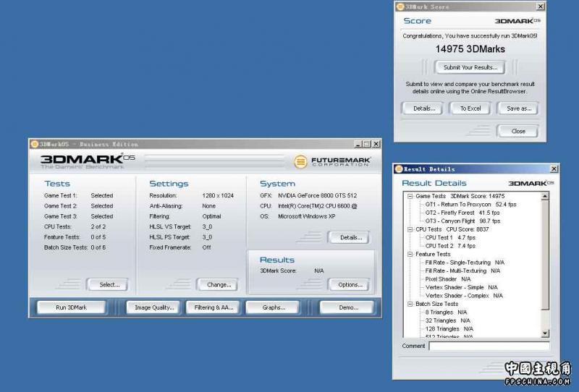This screenshot has width=579, height=392.
Task: Click the Close button in Score window
Action: (518, 131)
